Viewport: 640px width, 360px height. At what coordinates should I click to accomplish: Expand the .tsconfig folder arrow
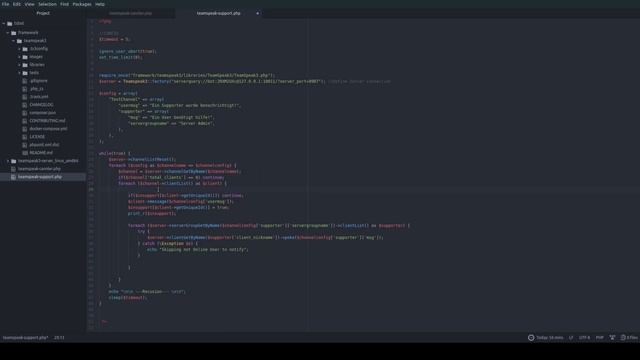tap(19, 49)
